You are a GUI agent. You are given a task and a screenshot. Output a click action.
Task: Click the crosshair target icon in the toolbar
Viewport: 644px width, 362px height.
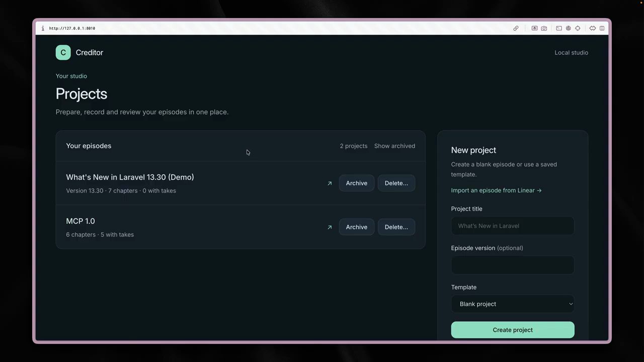[578, 28]
